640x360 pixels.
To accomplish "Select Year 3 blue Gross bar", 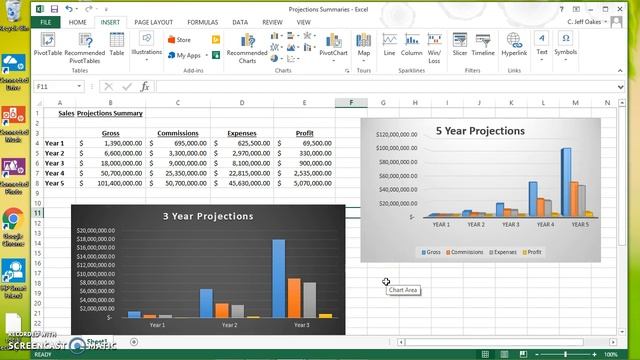I will point(279,278).
